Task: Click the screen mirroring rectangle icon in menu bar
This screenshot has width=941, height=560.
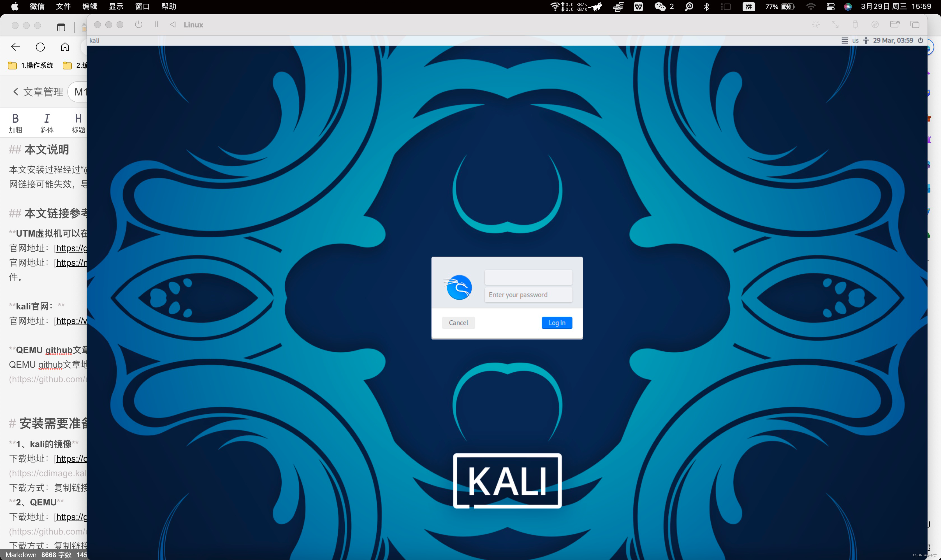Action: [726, 6]
